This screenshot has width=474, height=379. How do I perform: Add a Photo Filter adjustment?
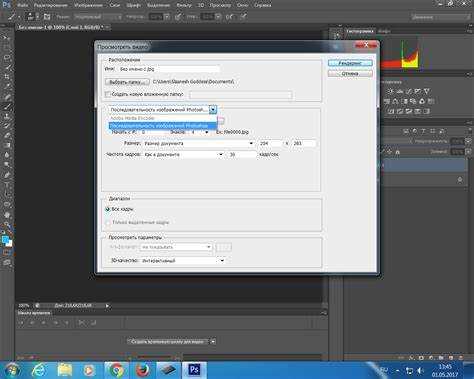(x=413, y=101)
